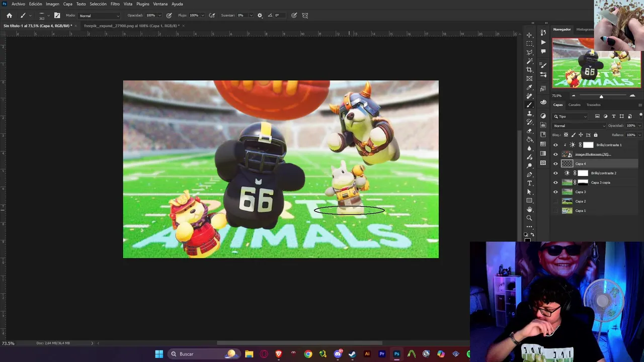
Task: Open the layer blend mode Normal dropdown
Action: pos(579,126)
